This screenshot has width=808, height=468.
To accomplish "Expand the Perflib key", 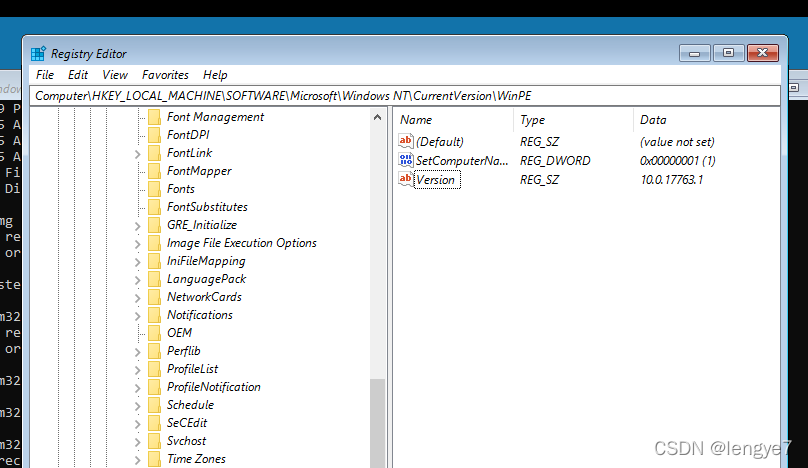I will (138, 352).
